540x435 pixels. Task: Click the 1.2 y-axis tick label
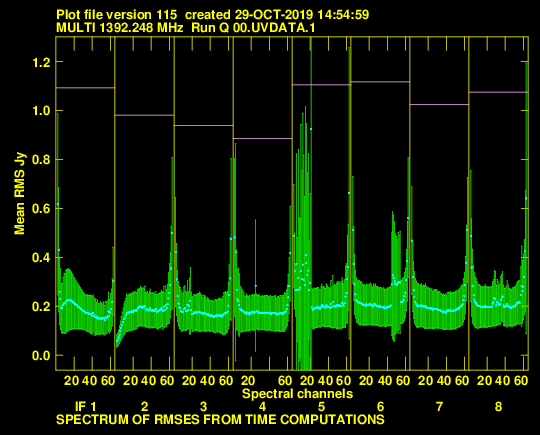pos(41,62)
